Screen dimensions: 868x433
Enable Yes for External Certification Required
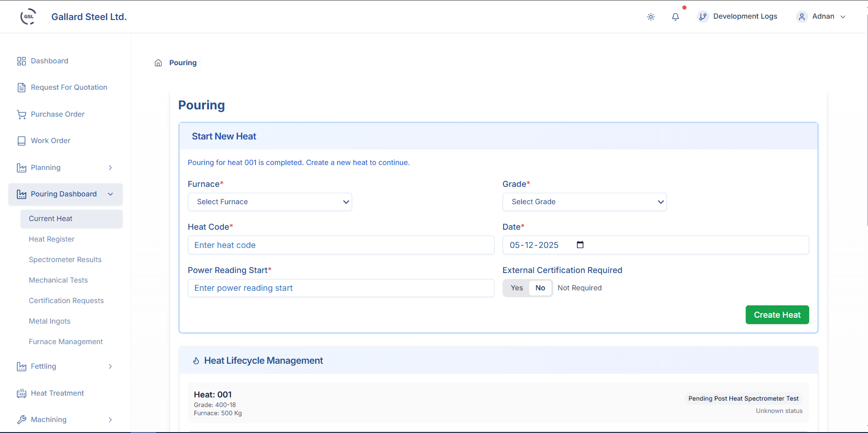(517, 288)
